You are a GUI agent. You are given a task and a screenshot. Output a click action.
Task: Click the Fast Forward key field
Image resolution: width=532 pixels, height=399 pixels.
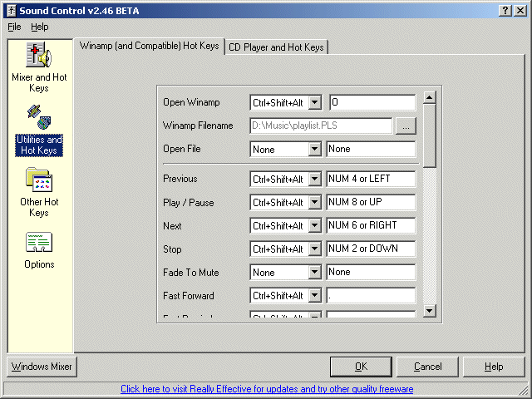coord(371,296)
